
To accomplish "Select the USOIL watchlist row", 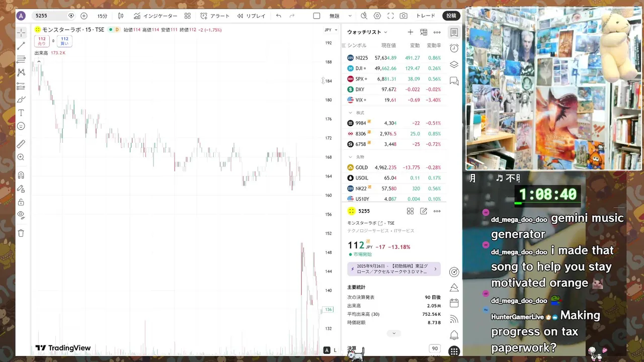I will point(394,178).
